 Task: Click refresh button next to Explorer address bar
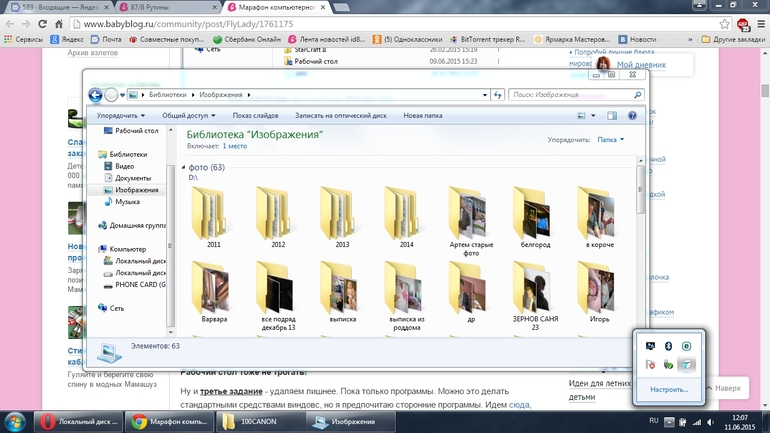tap(498, 95)
